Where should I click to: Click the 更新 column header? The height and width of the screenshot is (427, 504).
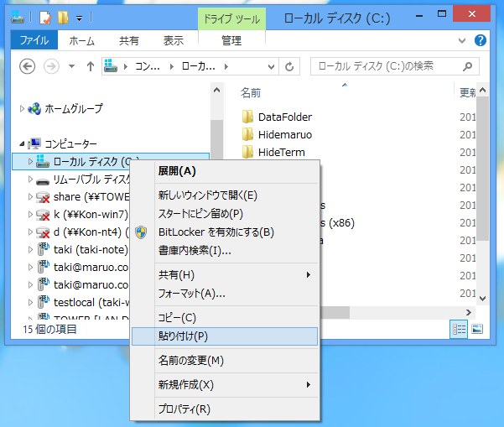467,93
